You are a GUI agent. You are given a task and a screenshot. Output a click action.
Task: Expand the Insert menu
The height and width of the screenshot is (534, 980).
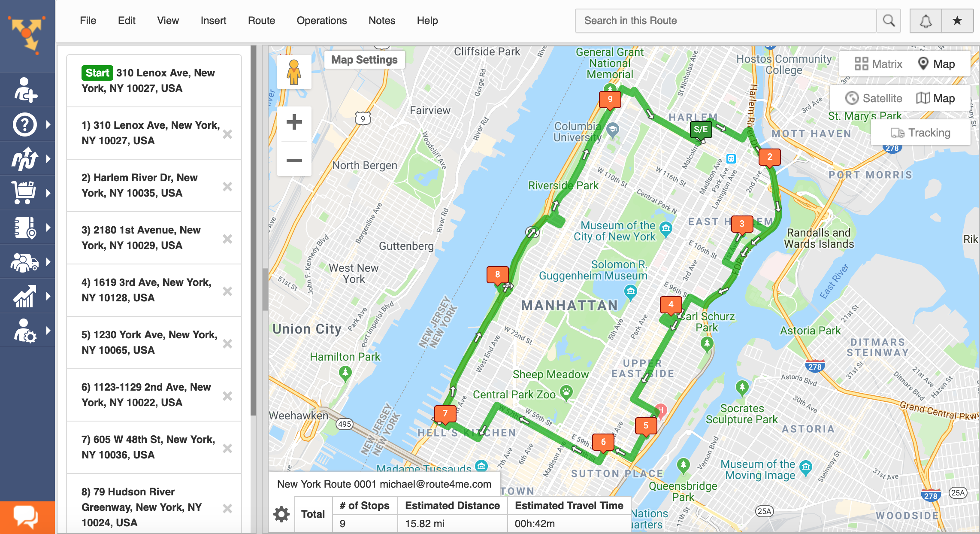pos(212,20)
